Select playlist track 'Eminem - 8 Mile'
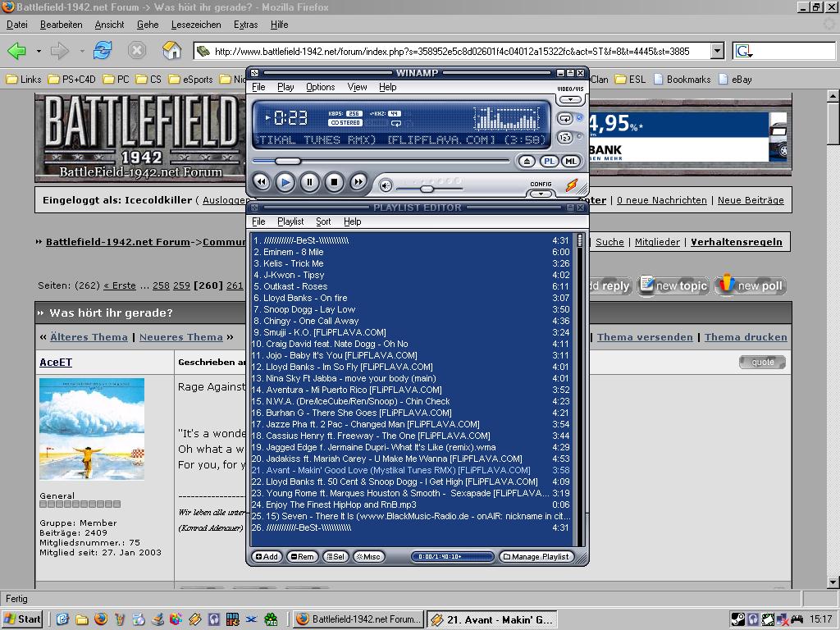This screenshot has width=840, height=630. tap(412, 252)
